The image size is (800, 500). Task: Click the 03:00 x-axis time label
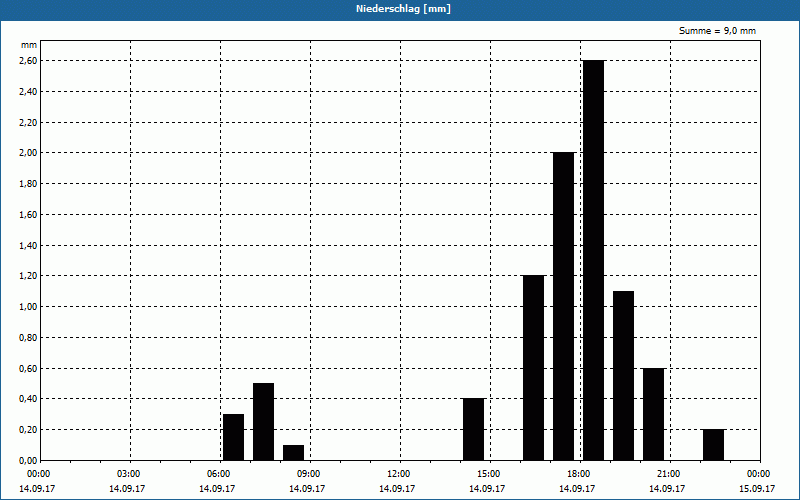point(129,474)
